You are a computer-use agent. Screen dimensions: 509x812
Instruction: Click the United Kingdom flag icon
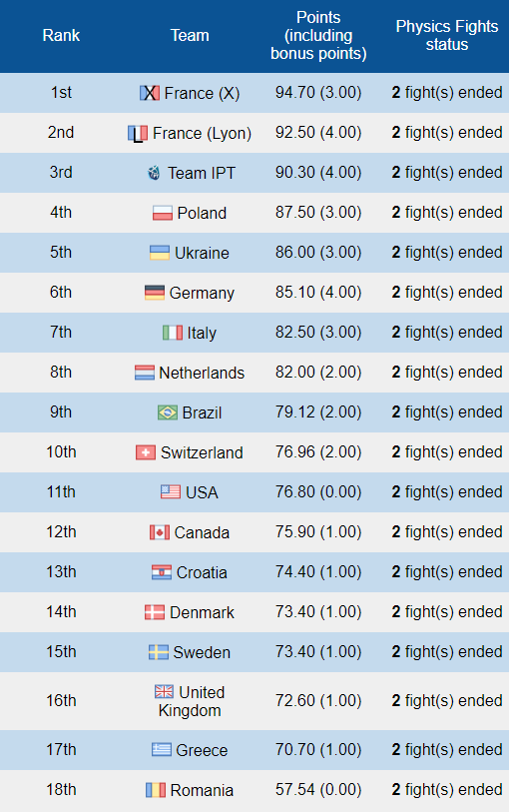[164, 691]
